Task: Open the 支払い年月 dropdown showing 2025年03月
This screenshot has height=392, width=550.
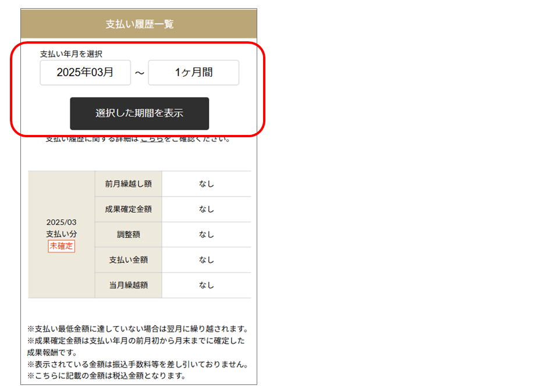Action: pyautogui.click(x=85, y=72)
